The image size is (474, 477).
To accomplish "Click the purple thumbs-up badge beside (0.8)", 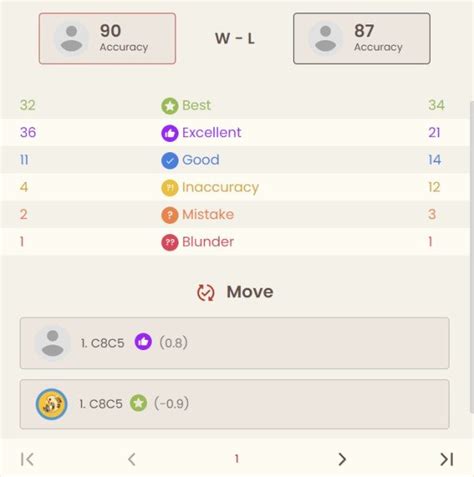I will pos(143,342).
